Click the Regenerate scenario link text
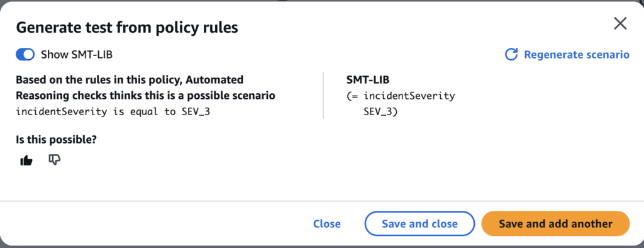This screenshot has width=644, height=248. 577,54
